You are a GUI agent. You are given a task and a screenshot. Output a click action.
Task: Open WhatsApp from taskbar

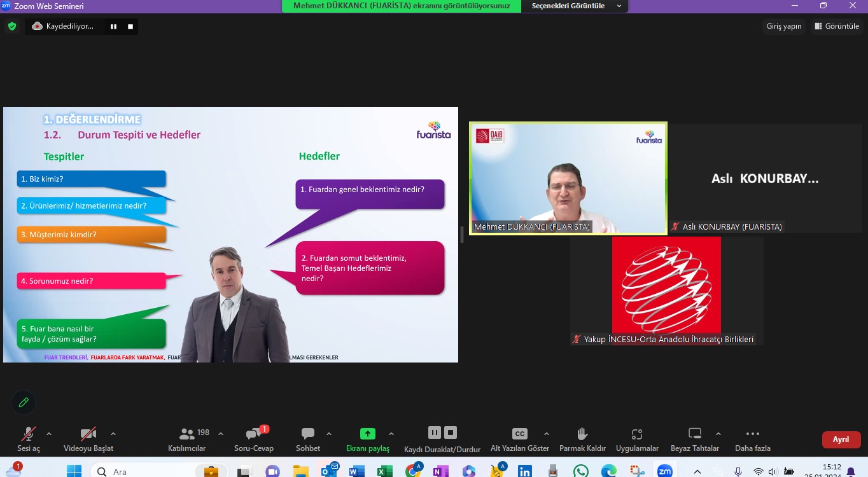(x=580, y=471)
